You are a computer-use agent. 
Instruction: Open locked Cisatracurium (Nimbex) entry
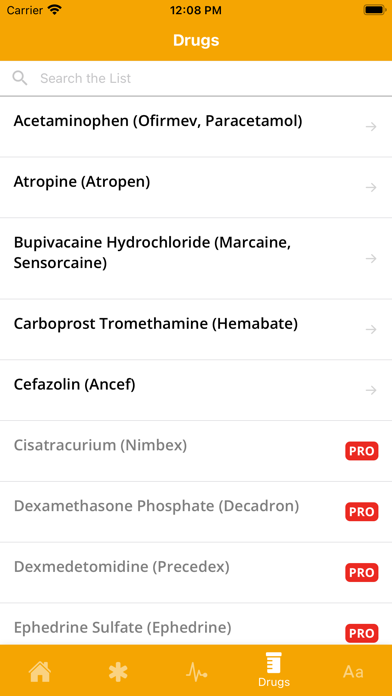click(x=196, y=451)
